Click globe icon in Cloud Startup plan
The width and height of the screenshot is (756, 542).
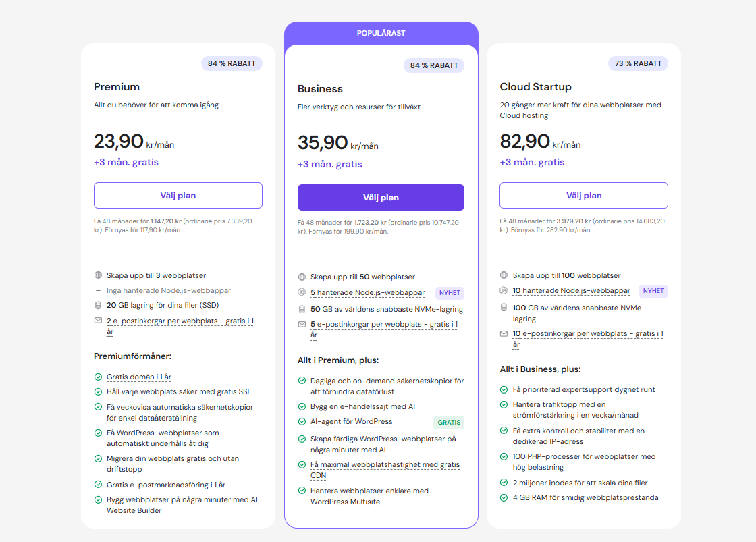coord(504,275)
